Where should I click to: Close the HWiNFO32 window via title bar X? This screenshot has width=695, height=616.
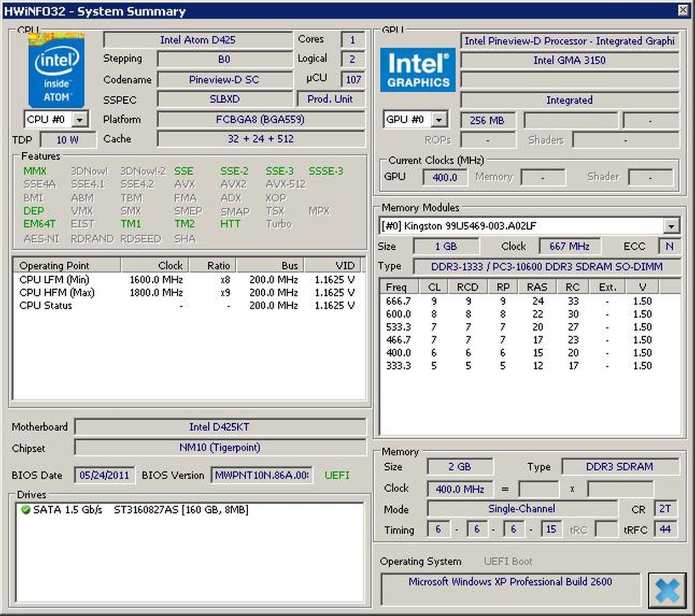(x=683, y=10)
